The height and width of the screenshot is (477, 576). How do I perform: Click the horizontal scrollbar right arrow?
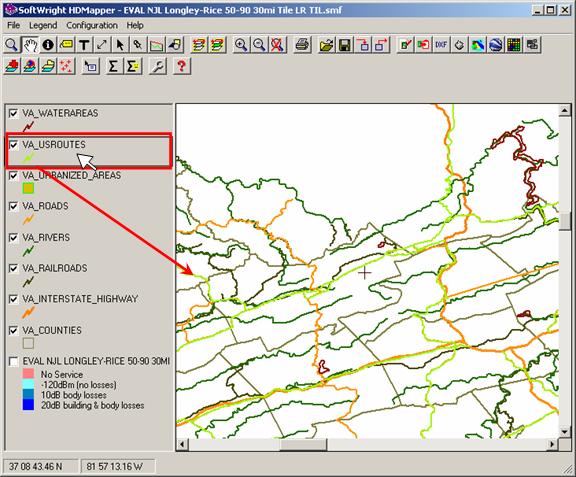(x=552, y=445)
